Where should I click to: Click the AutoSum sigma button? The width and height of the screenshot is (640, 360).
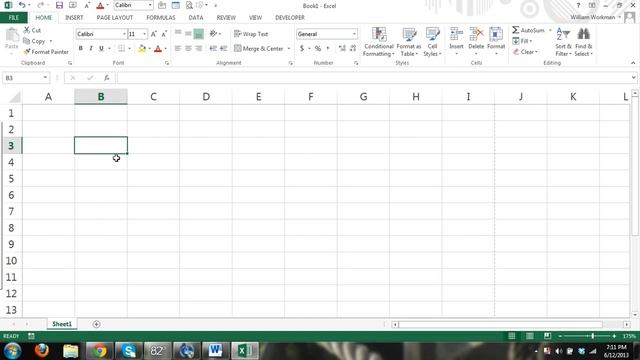click(x=528, y=30)
